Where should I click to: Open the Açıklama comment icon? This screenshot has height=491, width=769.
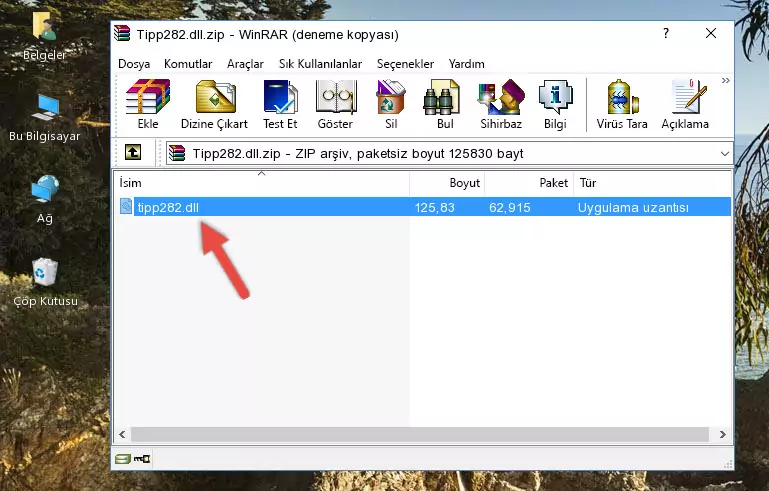tap(685, 104)
